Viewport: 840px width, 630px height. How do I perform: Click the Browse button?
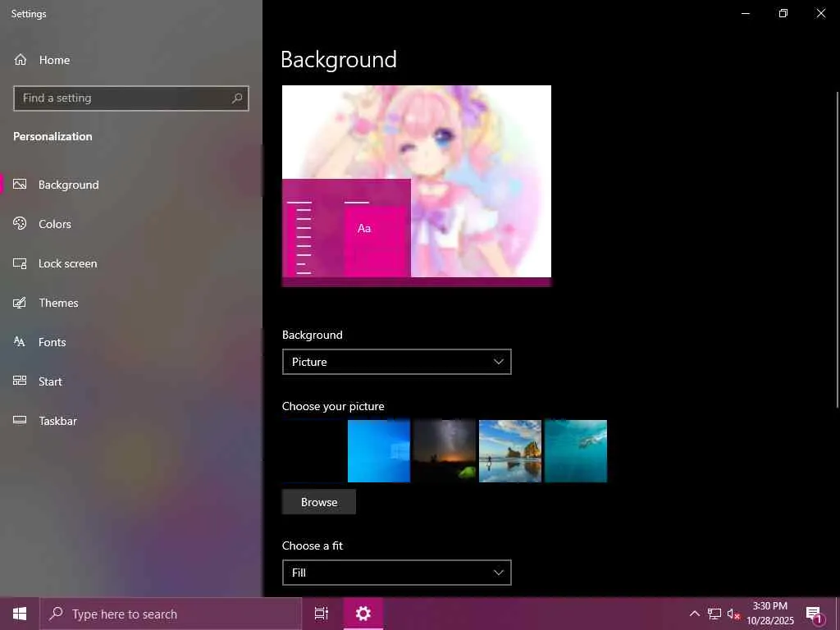pos(319,502)
